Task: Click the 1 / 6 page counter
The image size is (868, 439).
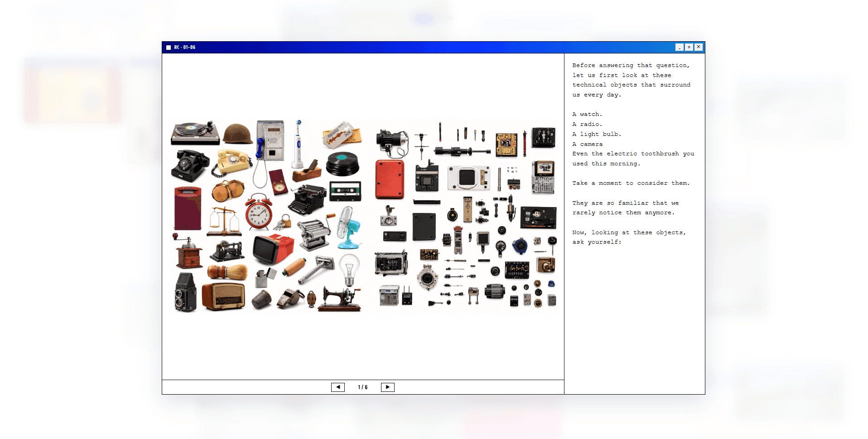Action: 363,387
